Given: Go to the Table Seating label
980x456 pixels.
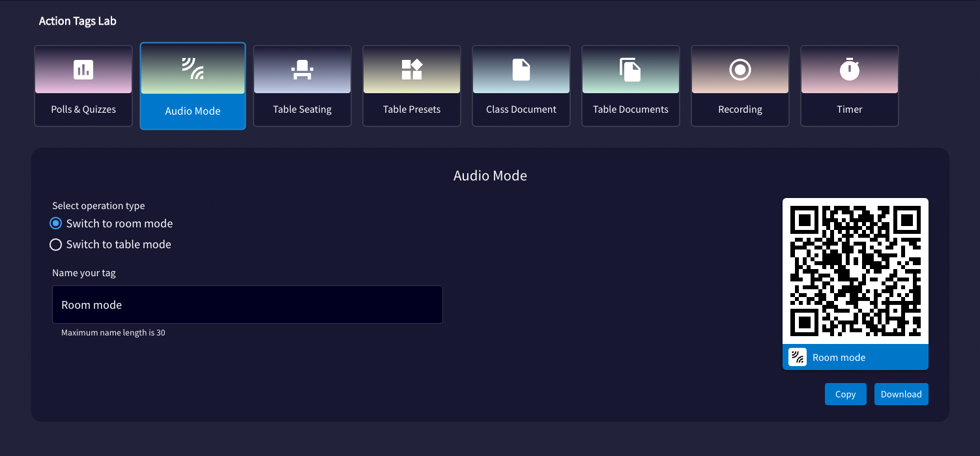Looking at the screenshot, I should (302, 109).
